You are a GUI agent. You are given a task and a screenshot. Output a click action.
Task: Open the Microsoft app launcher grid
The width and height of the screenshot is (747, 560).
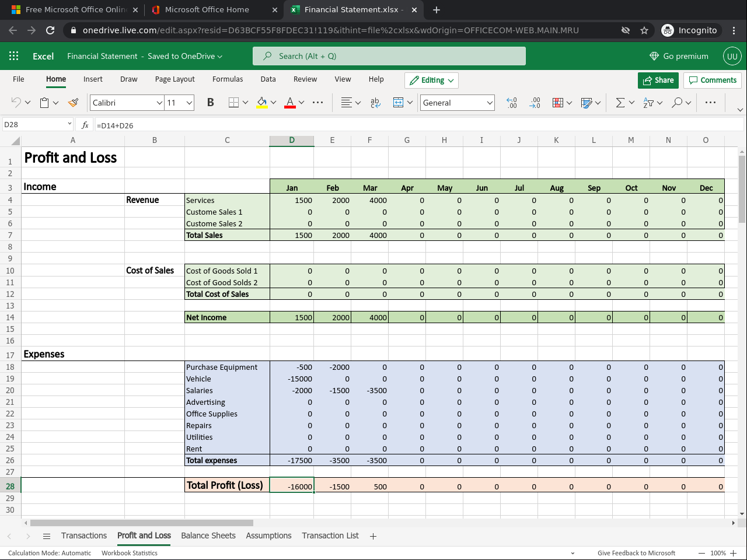[14, 56]
